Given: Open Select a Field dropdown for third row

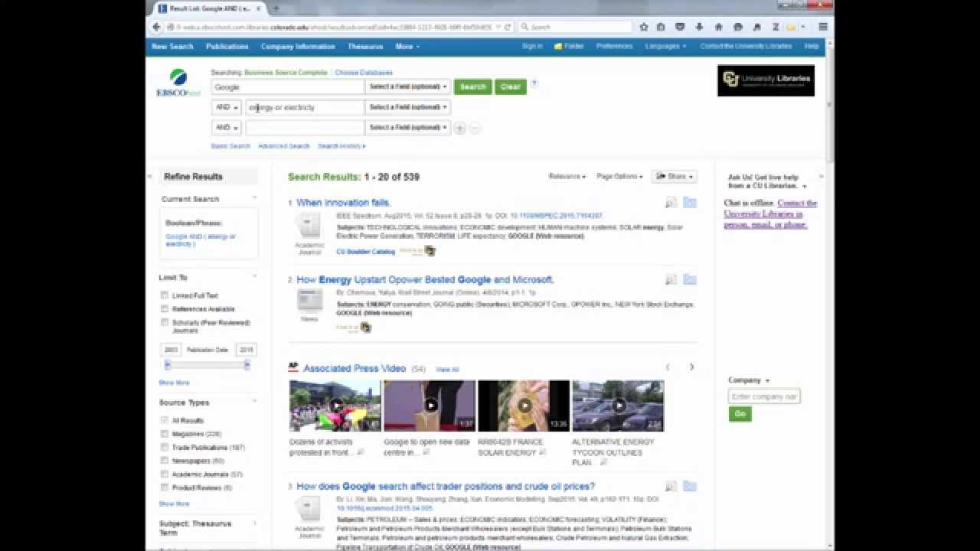Looking at the screenshot, I should coord(407,128).
